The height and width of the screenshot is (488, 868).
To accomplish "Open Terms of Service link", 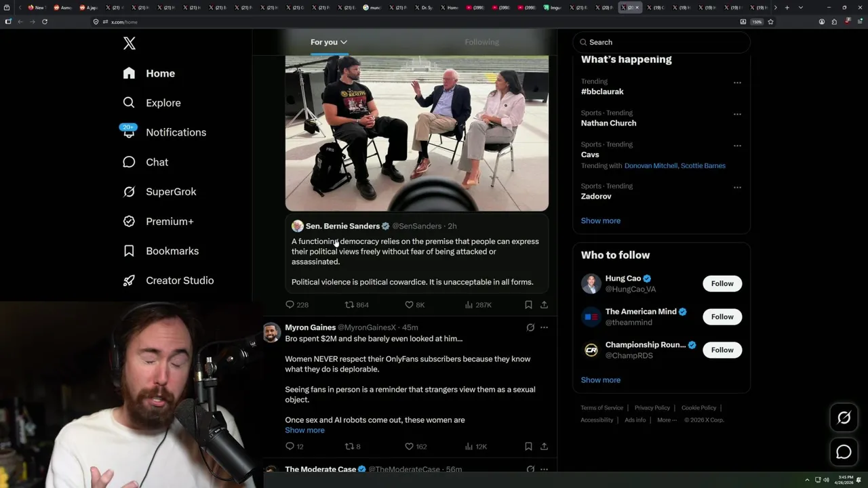I will (601, 408).
